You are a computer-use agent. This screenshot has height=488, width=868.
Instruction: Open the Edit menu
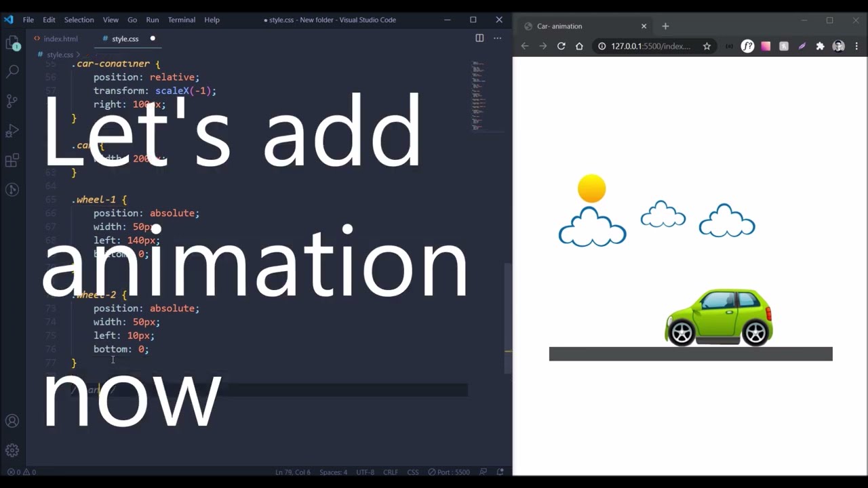click(x=49, y=20)
